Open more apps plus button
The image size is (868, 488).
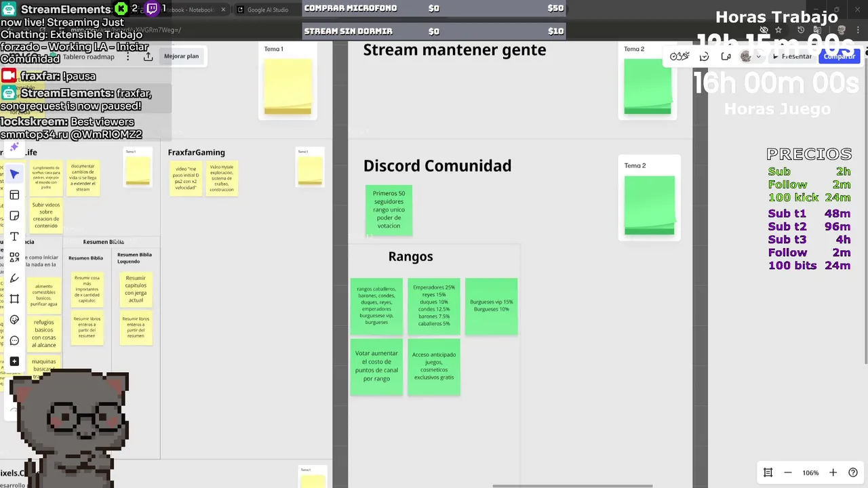(14, 361)
